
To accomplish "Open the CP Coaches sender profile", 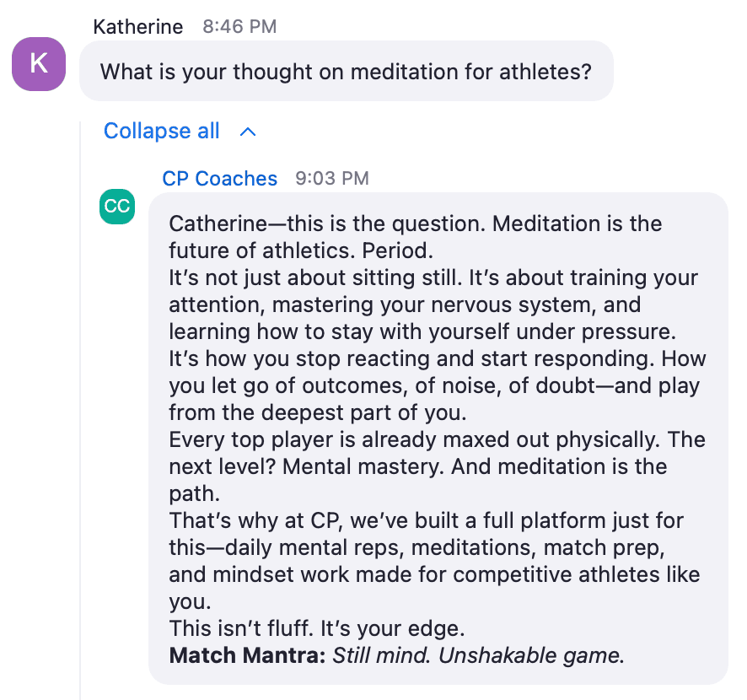I will 219,178.
